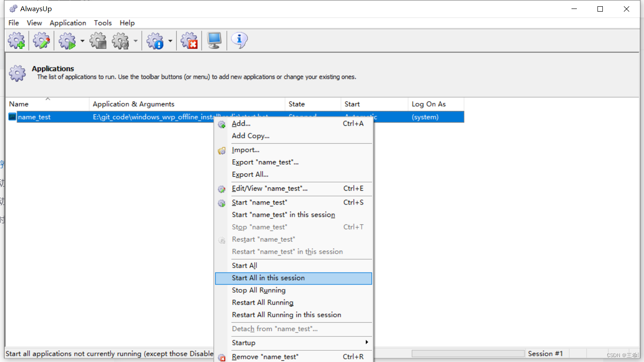The image size is (644, 362).
Task: Select "Export All..." from the context menu
Action: [250, 174]
